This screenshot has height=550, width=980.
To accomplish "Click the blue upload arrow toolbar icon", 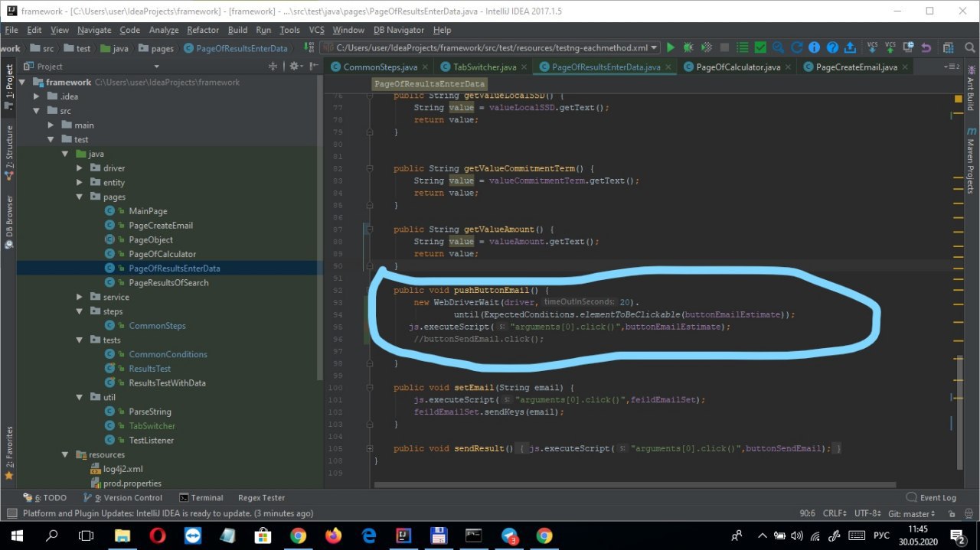I will pos(851,47).
